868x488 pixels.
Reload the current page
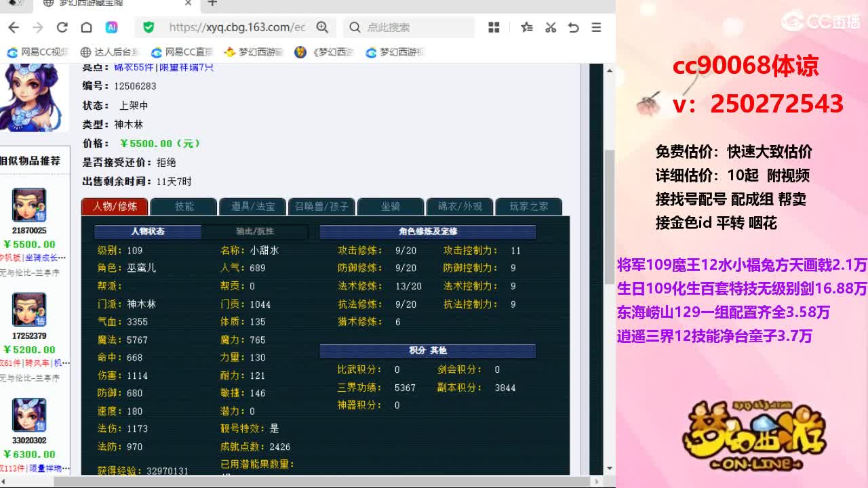pyautogui.click(x=62, y=27)
